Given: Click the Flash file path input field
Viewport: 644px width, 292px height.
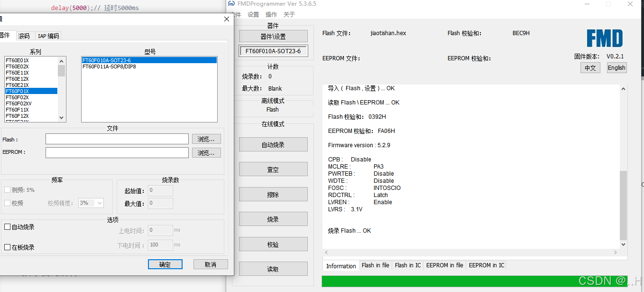Looking at the screenshot, I should point(117,139).
